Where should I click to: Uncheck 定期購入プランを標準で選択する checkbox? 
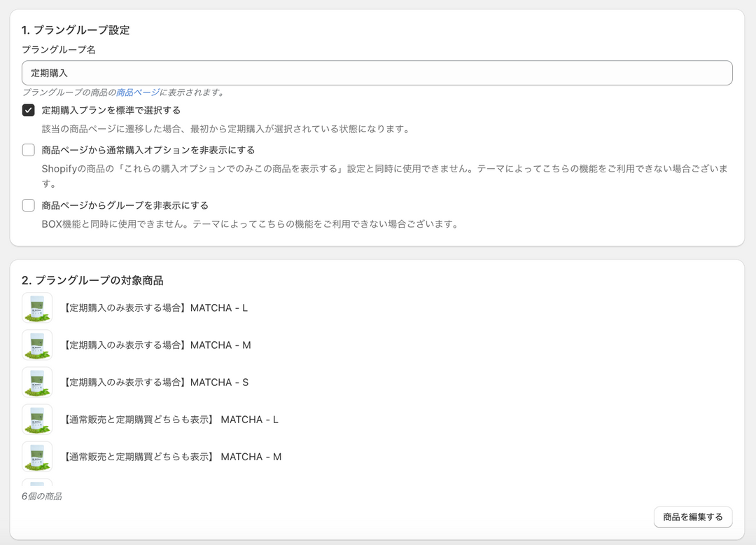coord(29,110)
